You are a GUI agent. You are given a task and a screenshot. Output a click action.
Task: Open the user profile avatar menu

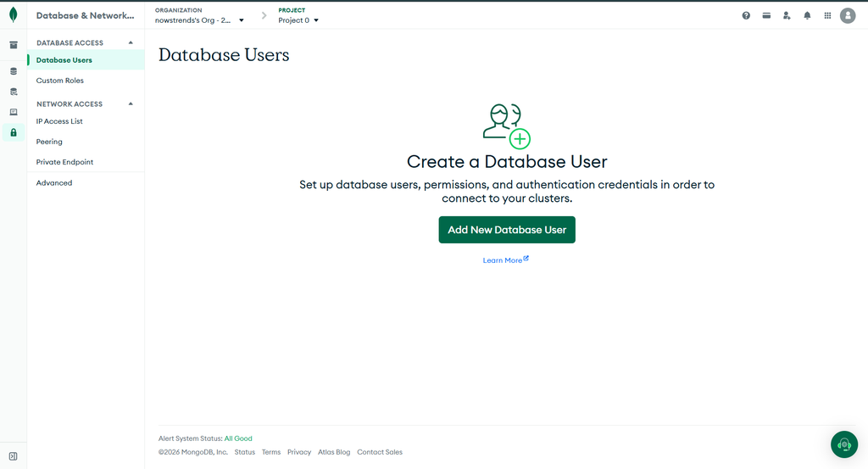[x=848, y=15]
